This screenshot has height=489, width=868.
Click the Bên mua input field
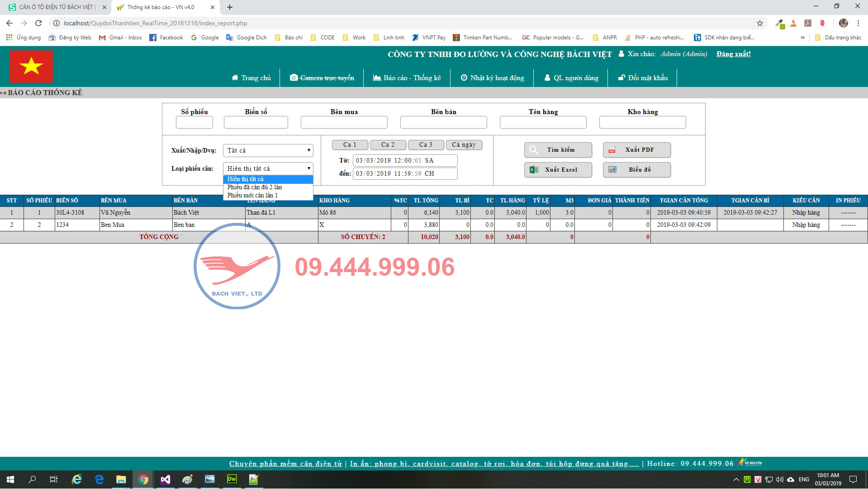point(344,122)
